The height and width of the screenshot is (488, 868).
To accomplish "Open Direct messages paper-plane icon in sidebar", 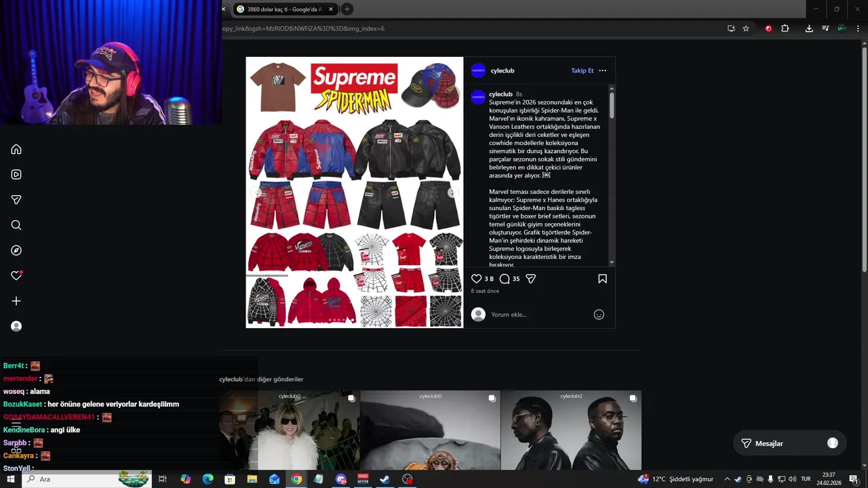I will pos(16,200).
